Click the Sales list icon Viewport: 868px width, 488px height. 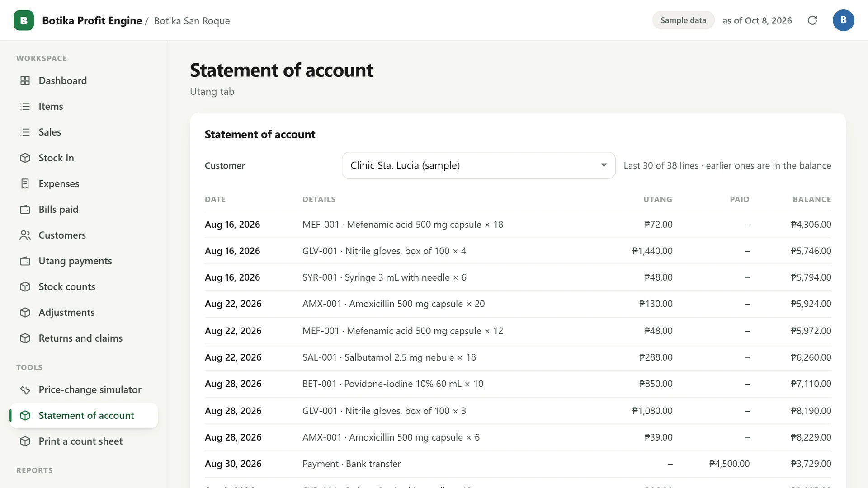(25, 132)
